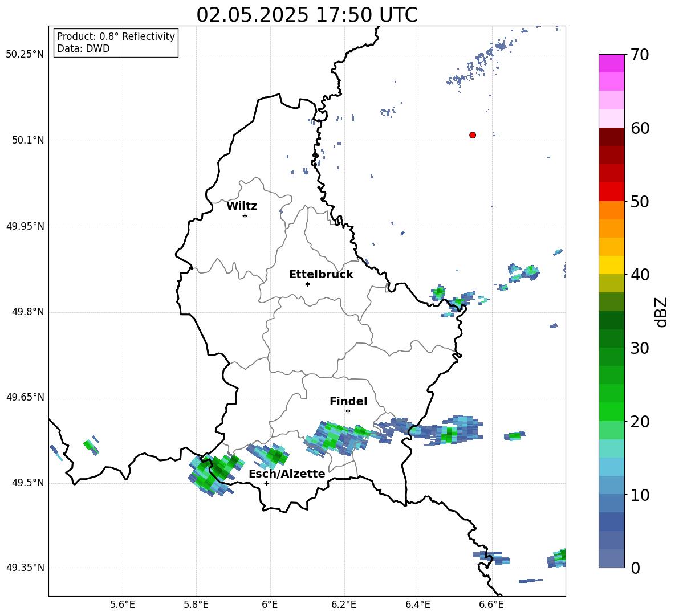Click the Findel station label
The image size is (675, 616).
(x=348, y=401)
